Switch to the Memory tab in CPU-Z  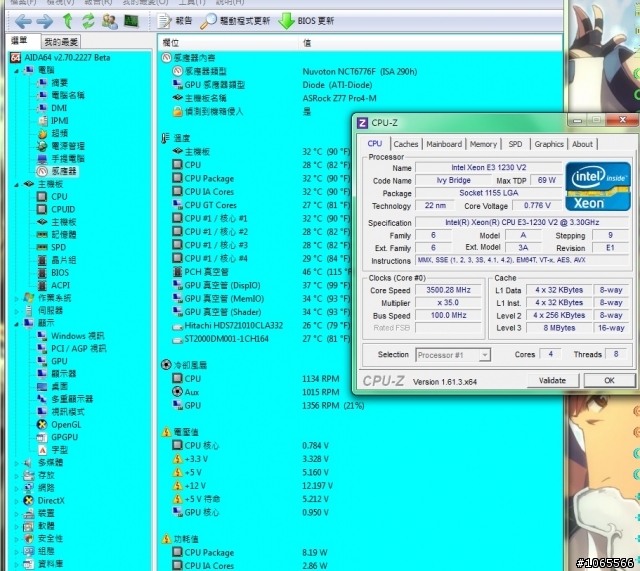[x=483, y=144]
